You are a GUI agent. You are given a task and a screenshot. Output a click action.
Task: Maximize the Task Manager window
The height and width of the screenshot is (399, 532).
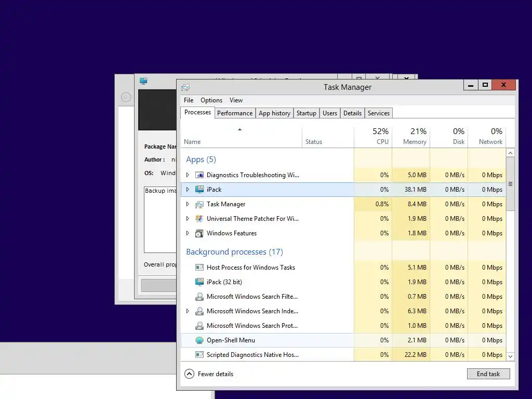pos(485,85)
